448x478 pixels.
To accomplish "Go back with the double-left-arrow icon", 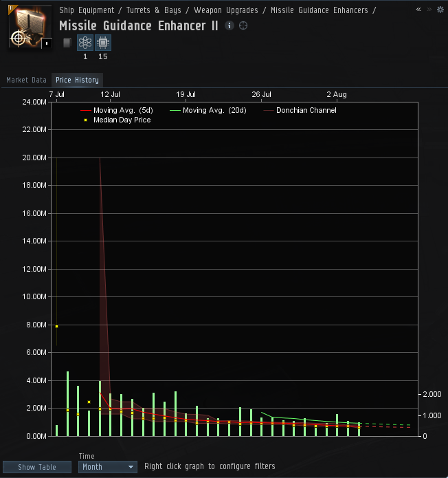I will click(418, 10).
